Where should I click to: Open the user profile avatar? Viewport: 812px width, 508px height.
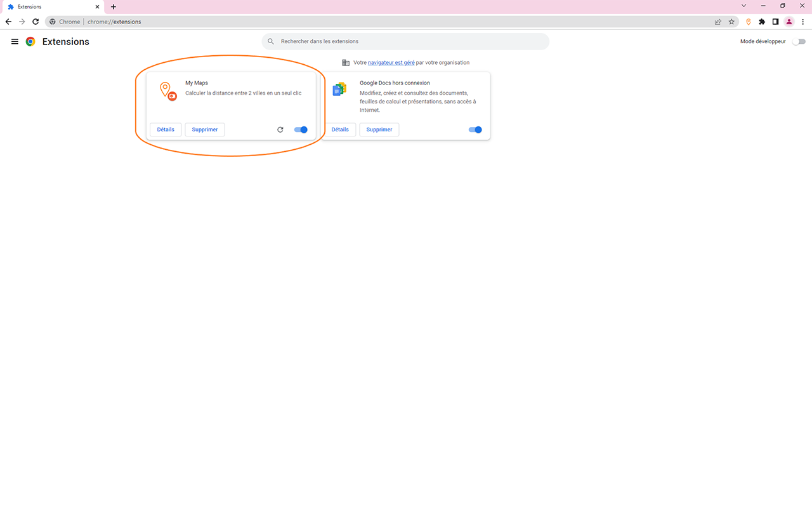click(x=789, y=22)
